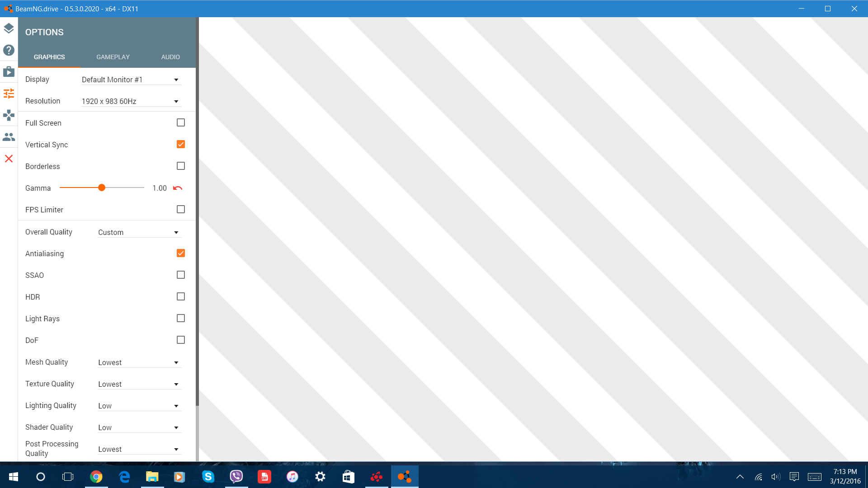Open Windows Start menu
The width and height of the screenshot is (868, 488).
[x=13, y=477]
